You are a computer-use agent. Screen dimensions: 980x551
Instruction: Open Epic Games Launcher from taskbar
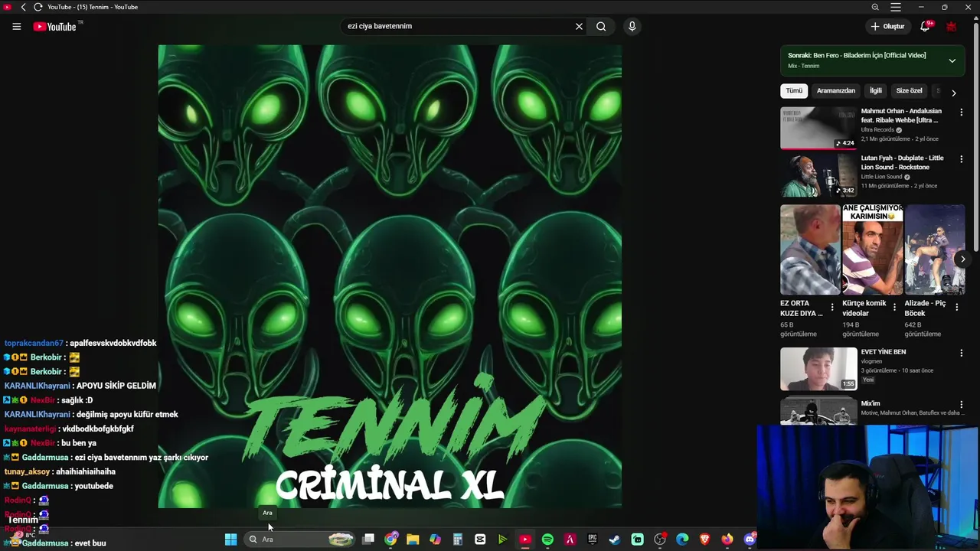click(593, 540)
